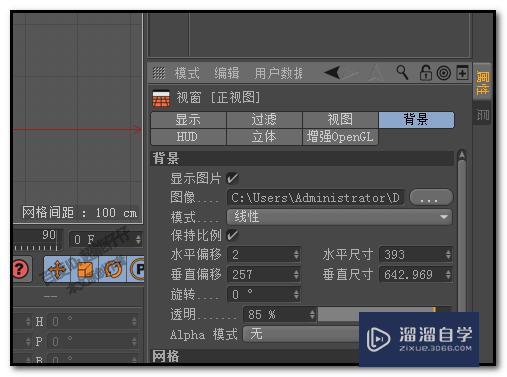The width and height of the screenshot is (507, 377).
Task: Select the Scale tool icon
Action: (x=85, y=269)
